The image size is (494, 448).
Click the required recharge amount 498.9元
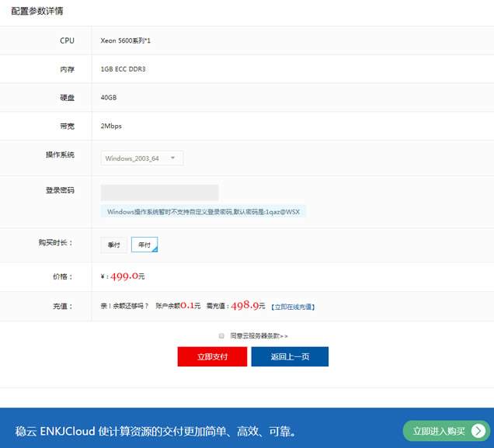pyautogui.click(x=248, y=305)
